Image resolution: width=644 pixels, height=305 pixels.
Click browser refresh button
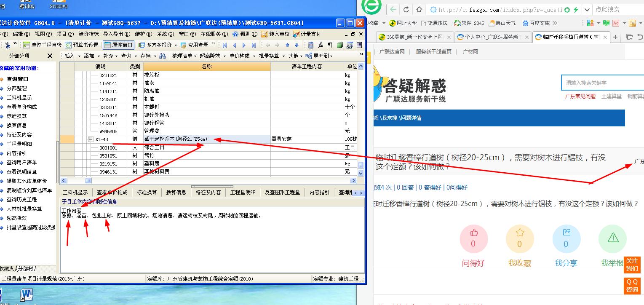click(x=406, y=9)
